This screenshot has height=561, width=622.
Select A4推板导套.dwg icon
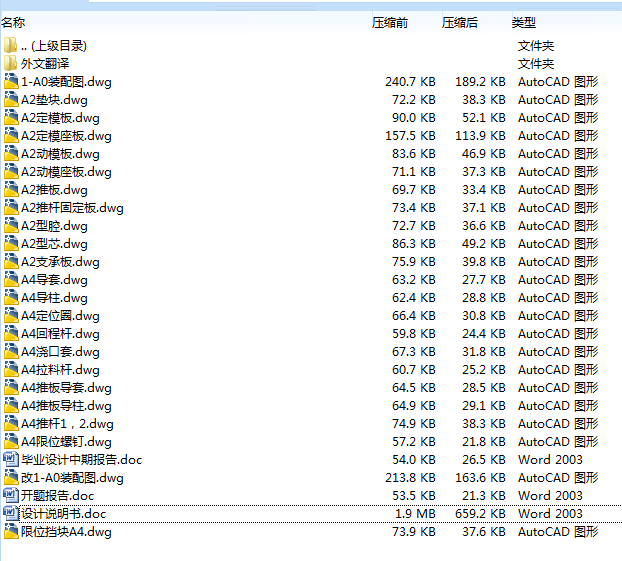pyautogui.click(x=11, y=387)
